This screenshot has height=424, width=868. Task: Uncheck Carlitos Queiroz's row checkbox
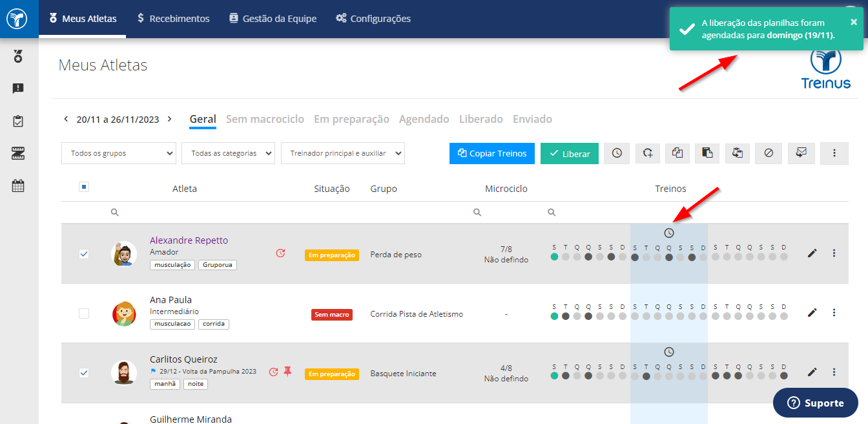pos(84,373)
